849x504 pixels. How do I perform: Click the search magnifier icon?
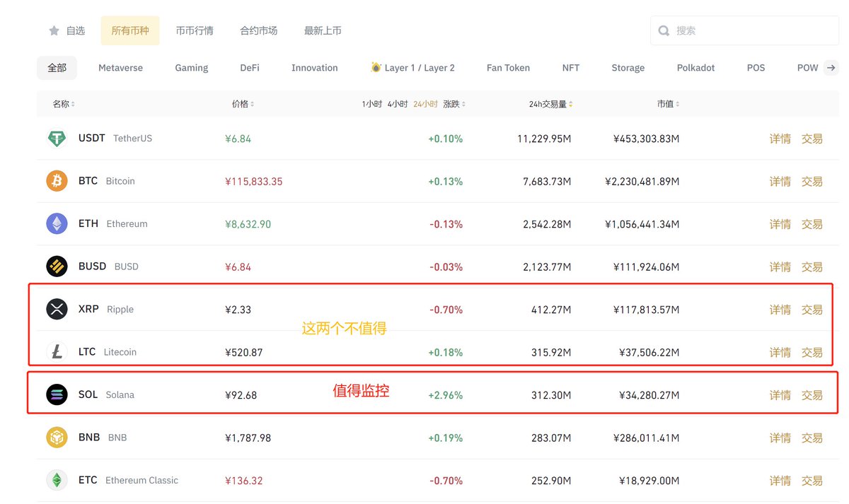[664, 30]
